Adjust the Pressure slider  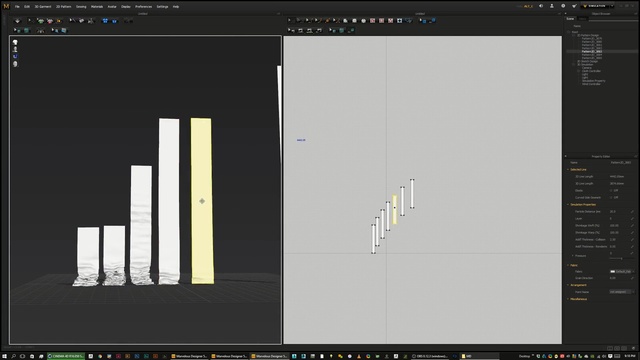pos(621,258)
